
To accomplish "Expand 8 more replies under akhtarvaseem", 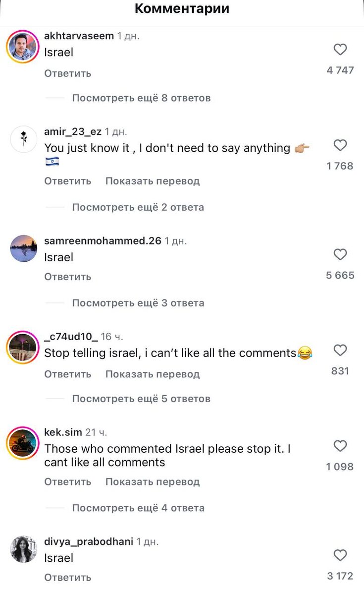I will pos(141,98).
